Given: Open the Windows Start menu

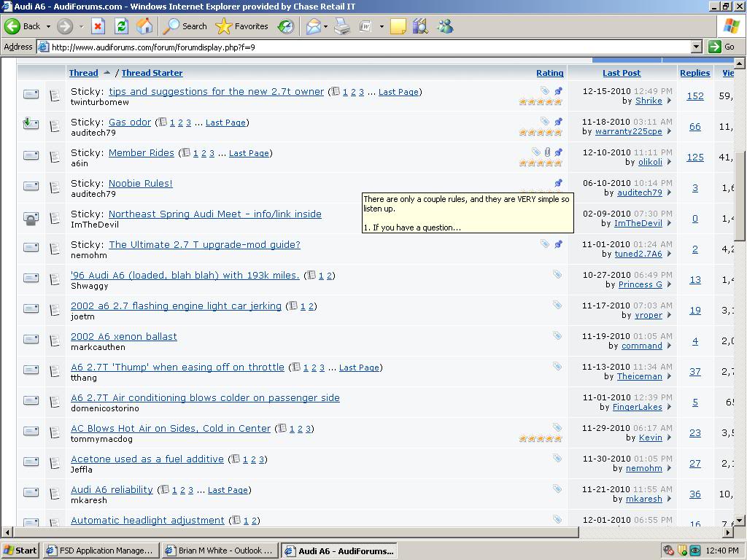Looking at the screenshot, I should coord(20,551).
